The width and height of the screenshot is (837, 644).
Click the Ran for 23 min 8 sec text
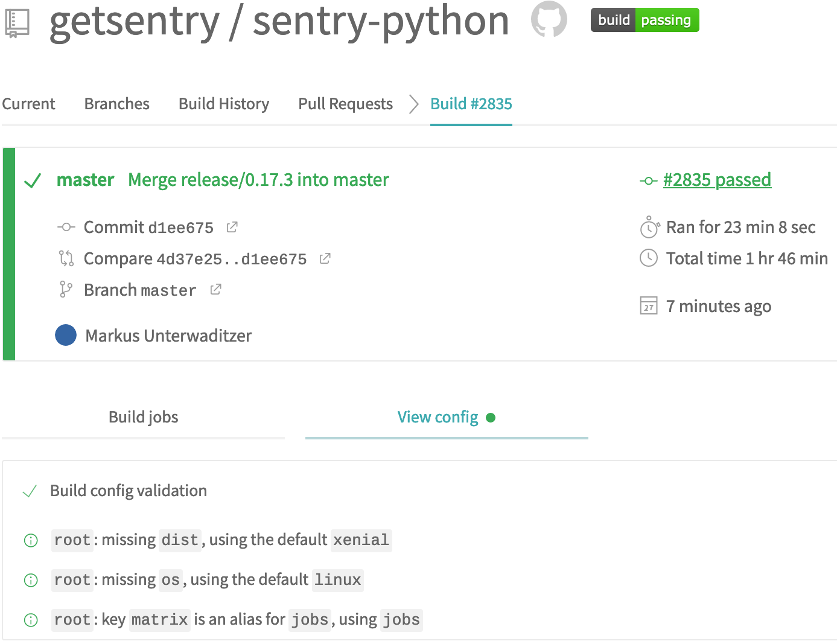pos(741,227)
